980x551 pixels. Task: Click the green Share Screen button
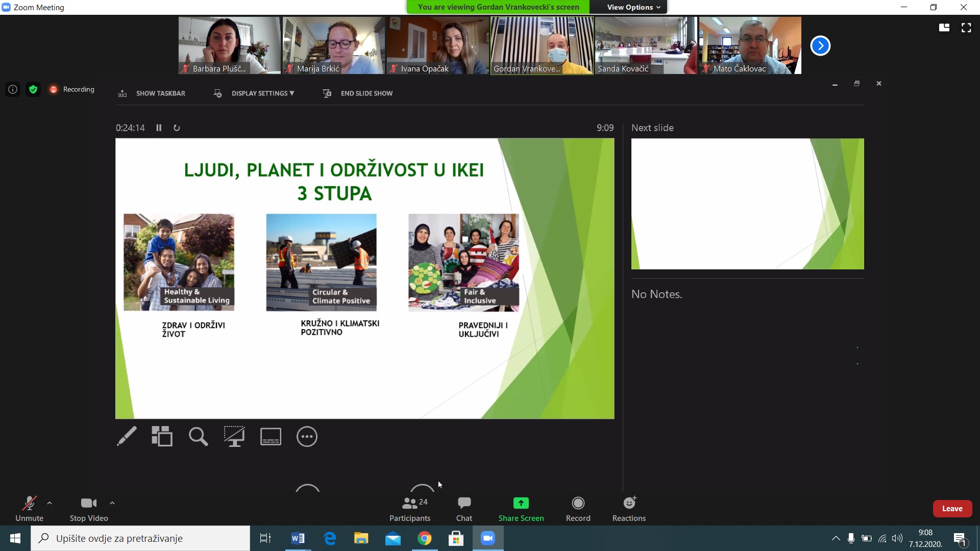pos(521,509)
